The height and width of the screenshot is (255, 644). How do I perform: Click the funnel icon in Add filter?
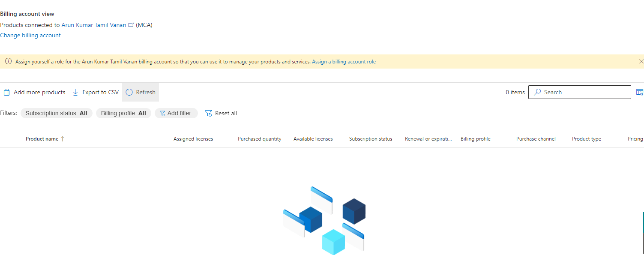pos(162,113)
